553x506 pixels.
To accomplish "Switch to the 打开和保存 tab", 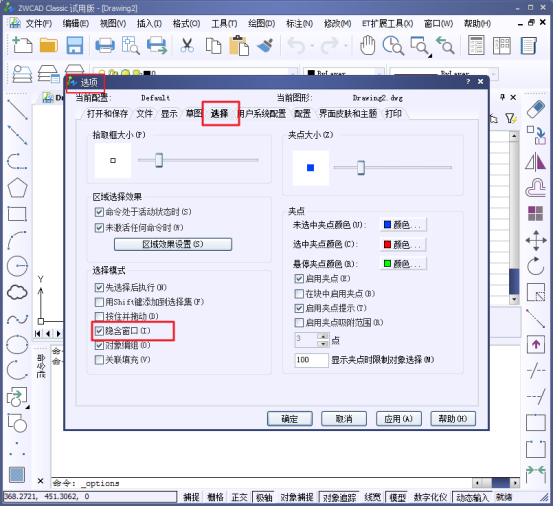I will click(x=107, y=114).
